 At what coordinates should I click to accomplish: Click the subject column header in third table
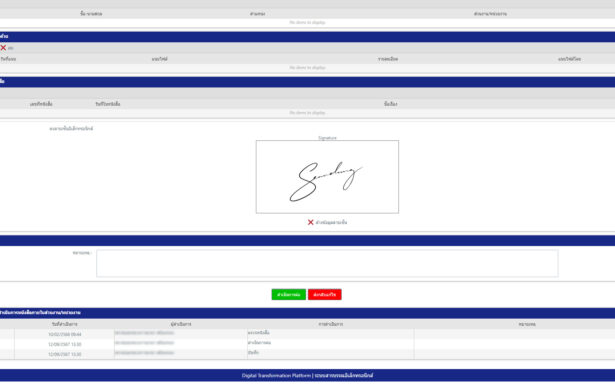click(391, 104)
